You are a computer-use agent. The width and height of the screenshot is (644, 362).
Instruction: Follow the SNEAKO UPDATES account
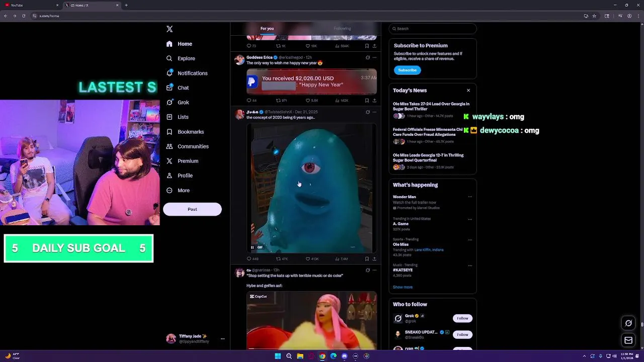point(462,334)
